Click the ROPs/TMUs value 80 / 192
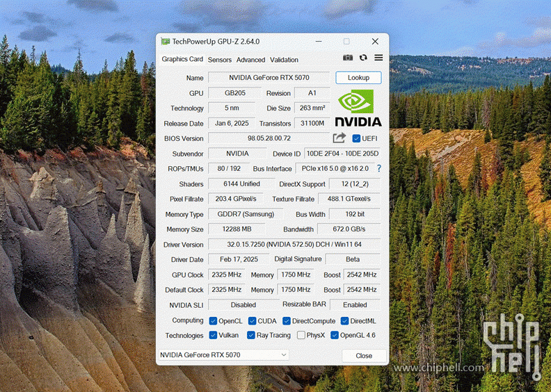This screenshot has width=551, height=392. 229,168
